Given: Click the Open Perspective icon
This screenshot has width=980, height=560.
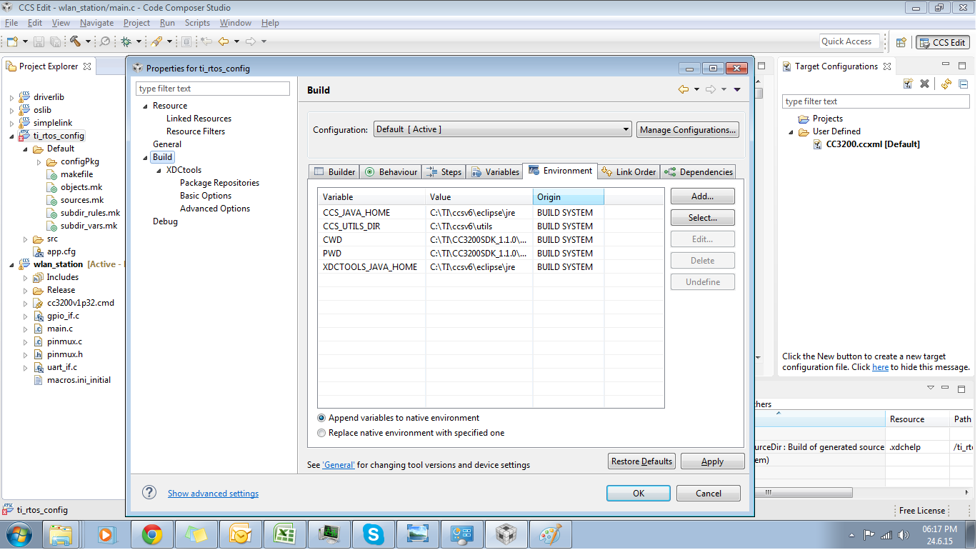Looking at the screenshot, I should (901, 43).
